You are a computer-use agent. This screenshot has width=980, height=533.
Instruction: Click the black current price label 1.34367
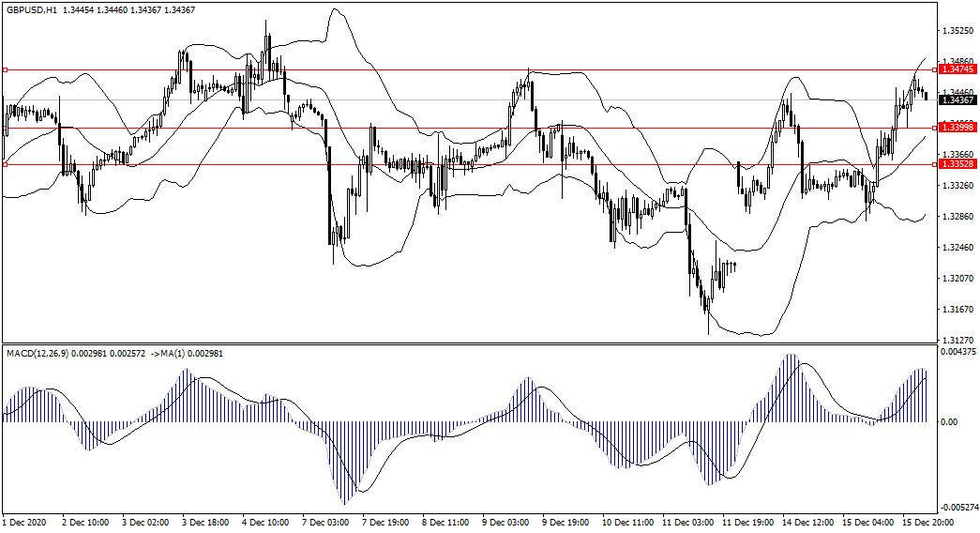point(957,99)
